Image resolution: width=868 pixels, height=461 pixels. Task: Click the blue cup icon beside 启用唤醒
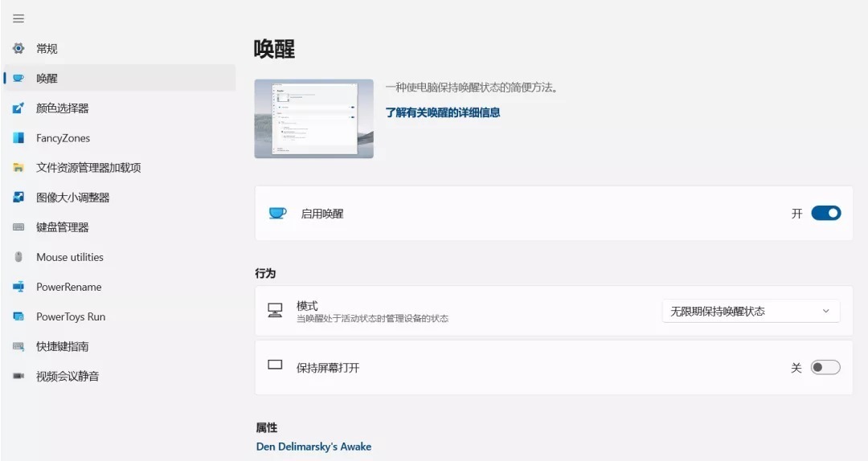point(277,213)
